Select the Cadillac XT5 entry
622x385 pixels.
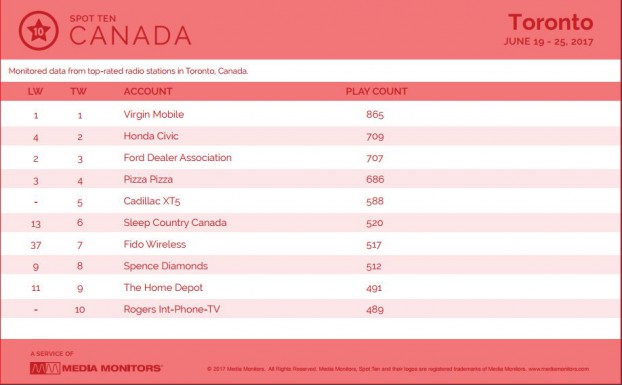(x=152, y=201)
